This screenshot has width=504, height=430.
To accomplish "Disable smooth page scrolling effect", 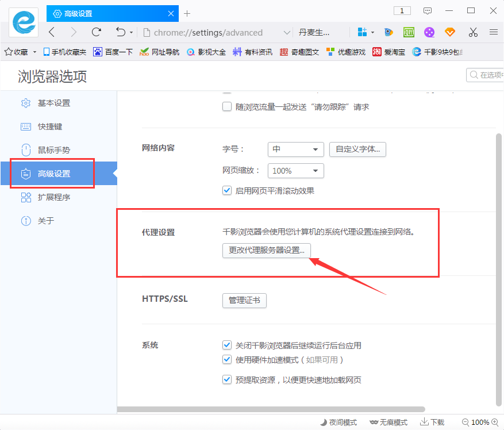I will point(227,190).
